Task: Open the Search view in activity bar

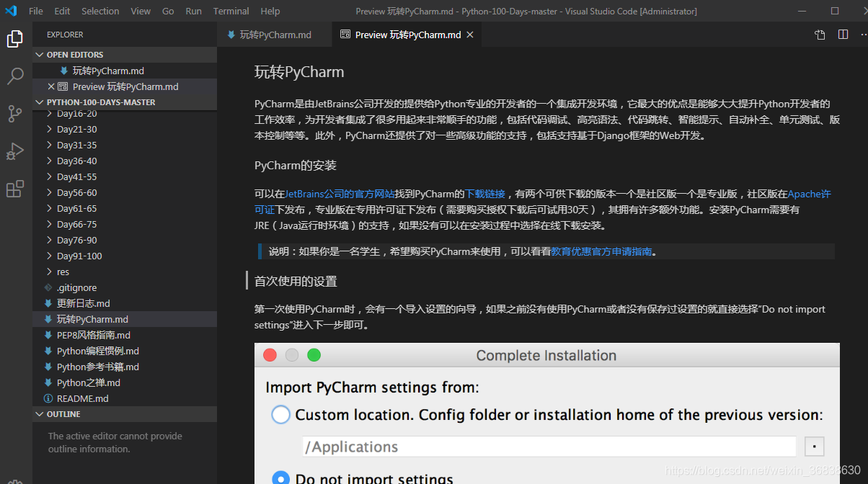Action: pyautogui.click(x=15, y=76)
